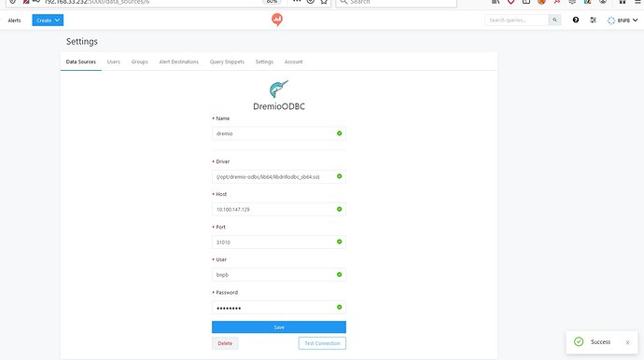This screenshot has width=644, height=360.
Task: Click the Success message text
Action: [600, 341]
